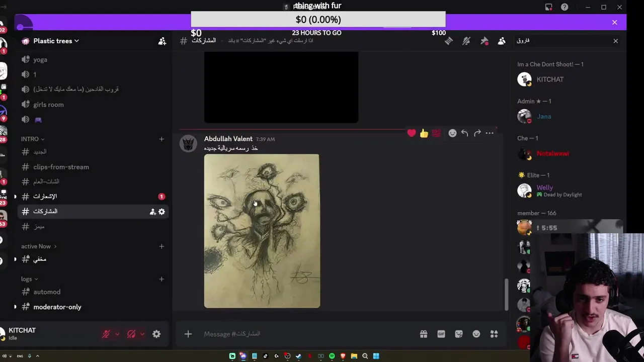Expand the active Now category

click(39, 246)
